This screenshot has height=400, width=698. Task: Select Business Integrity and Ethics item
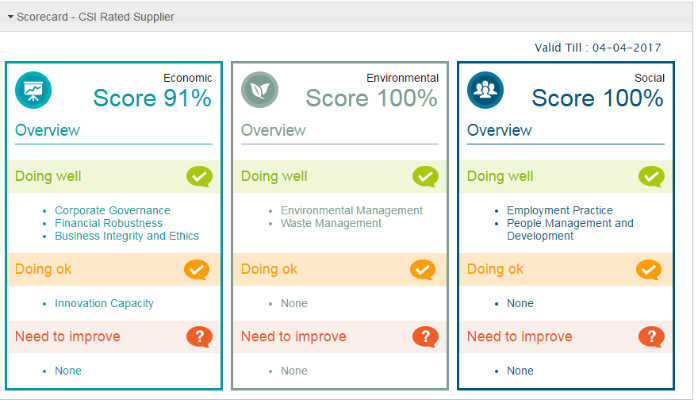pos(127,237)
